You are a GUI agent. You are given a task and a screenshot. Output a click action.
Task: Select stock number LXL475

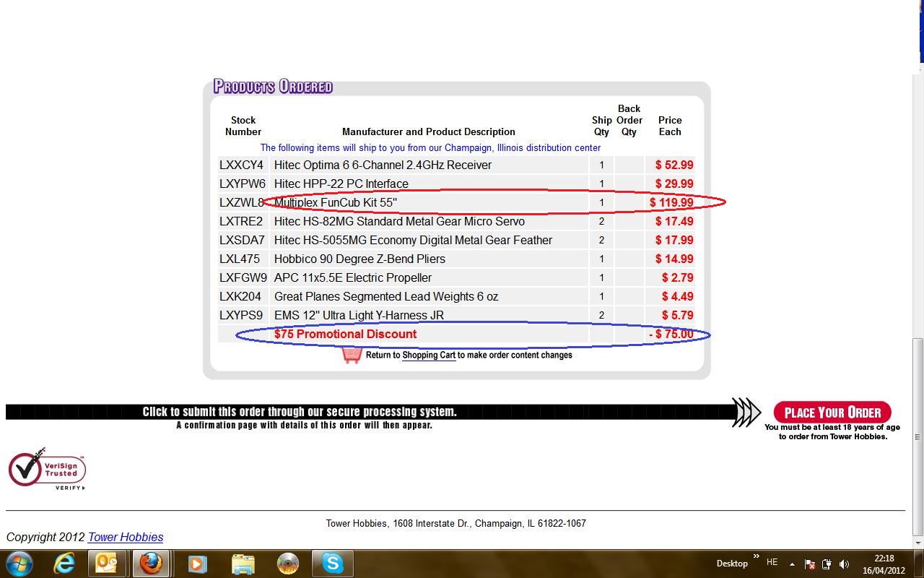pyautogui.click(x=241, y=259)
